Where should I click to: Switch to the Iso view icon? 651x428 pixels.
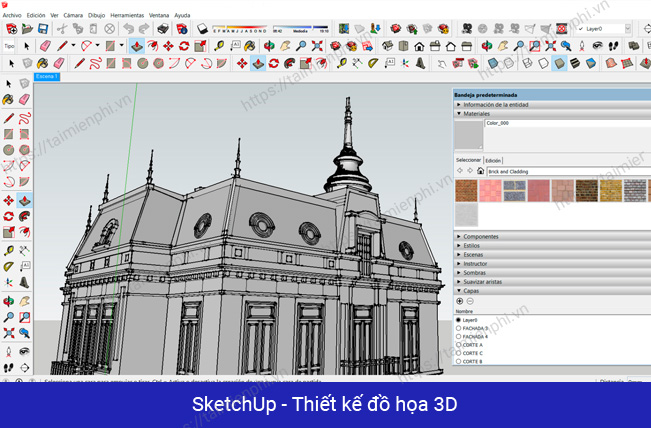point(387,46)
